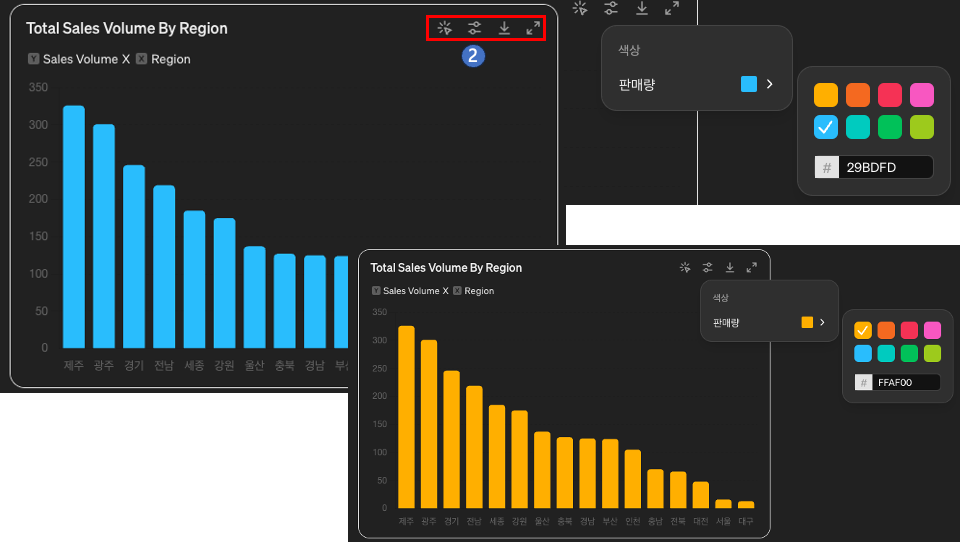Click sliders icon above the blue 색상 panel
The height and width of the screenshot is (542, 960).
(x=610, y=8)
